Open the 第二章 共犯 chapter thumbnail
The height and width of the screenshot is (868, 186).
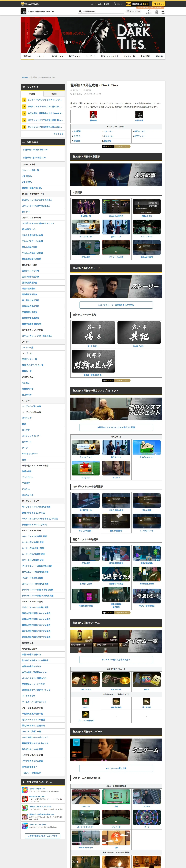tap(139, 333)
